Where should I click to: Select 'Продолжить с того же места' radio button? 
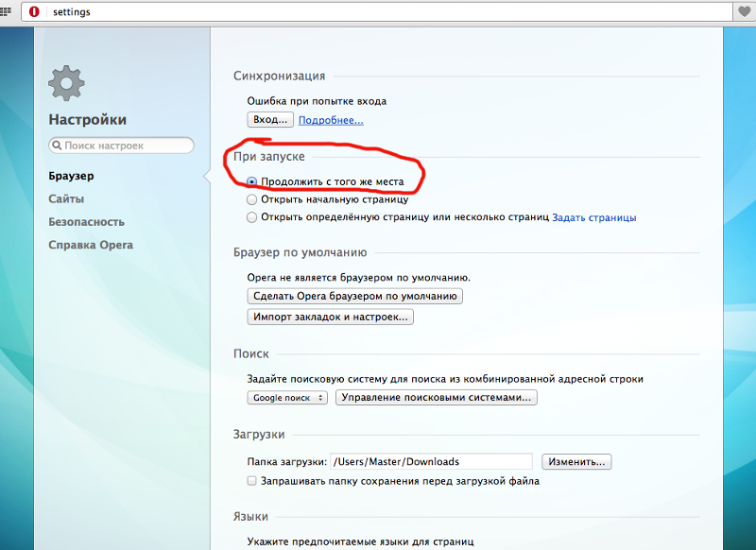pyautogui.click(x=251, y=181)
